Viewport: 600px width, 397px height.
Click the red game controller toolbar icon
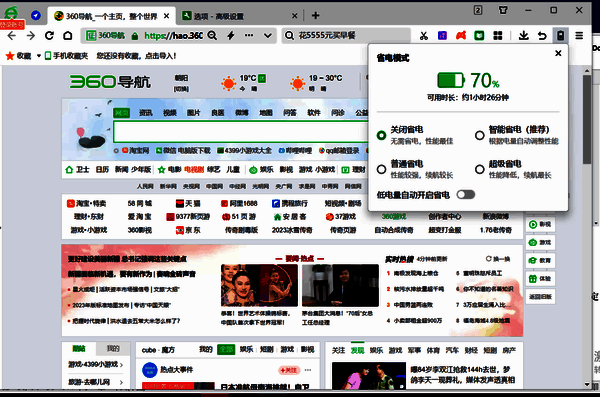pyautogui.click(x=461, y=36)
